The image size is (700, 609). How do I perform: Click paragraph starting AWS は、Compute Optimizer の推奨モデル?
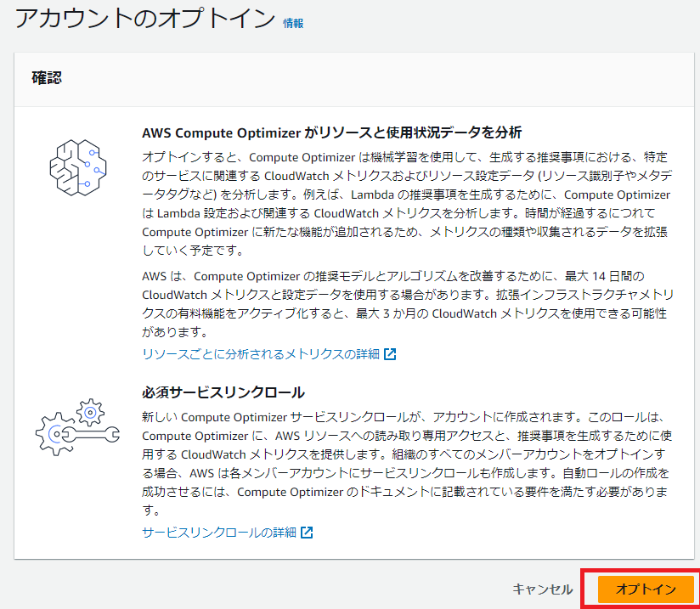tap(408, 304)
